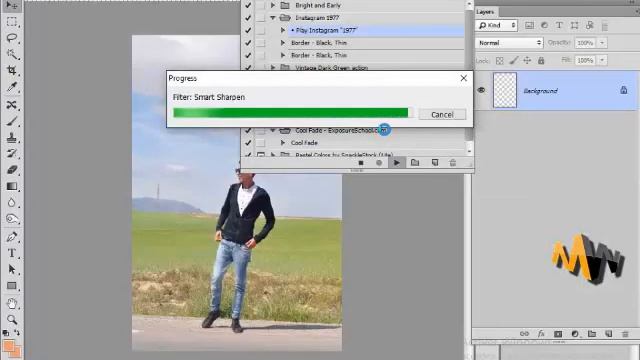The height and width of the screenshot is (360, 640).
Task: Select the Clone Stamp tool
Action: pos(11,138)
